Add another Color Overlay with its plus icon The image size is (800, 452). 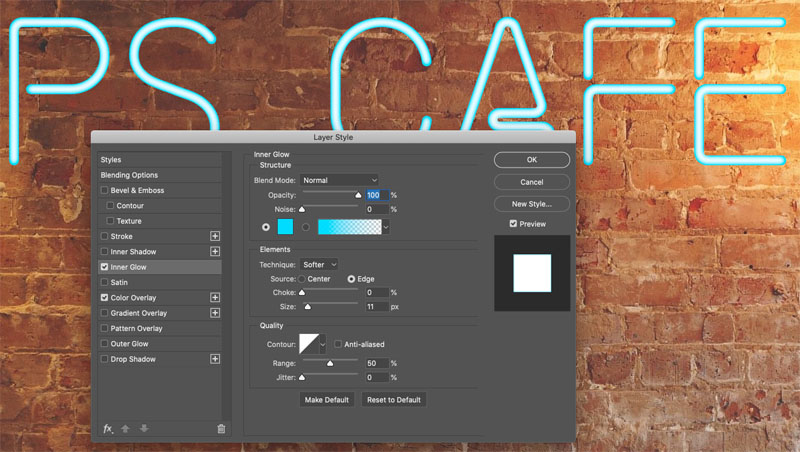(215, 297)
